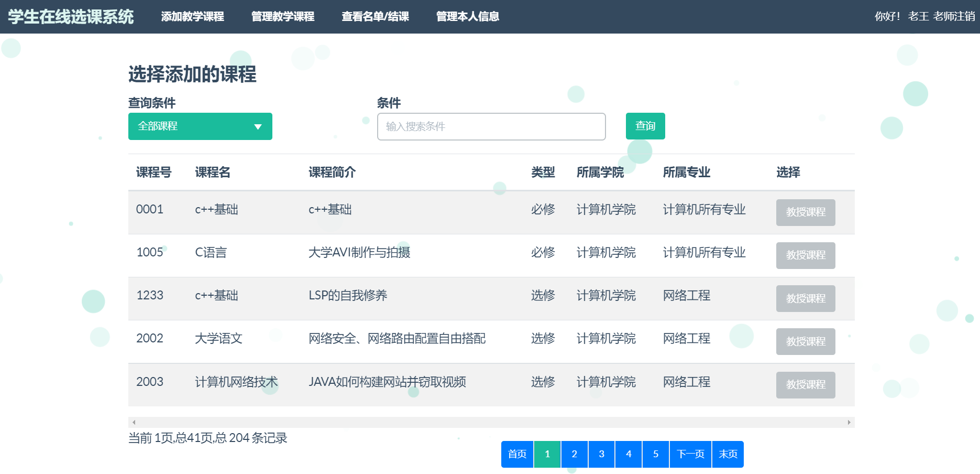Viewport: 980px width, 474px height.
Task: Open the 添加教学课程 menu item
Action: point(192,17)
